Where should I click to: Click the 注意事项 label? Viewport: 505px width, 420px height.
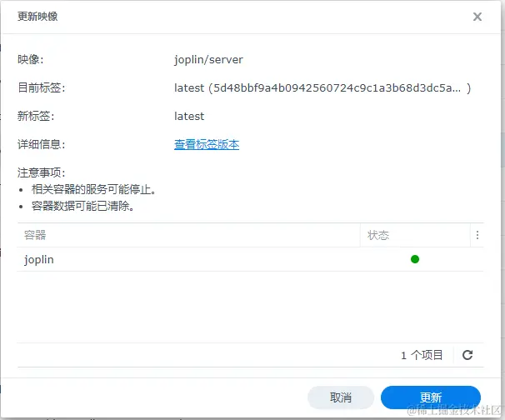pos(41,172)
